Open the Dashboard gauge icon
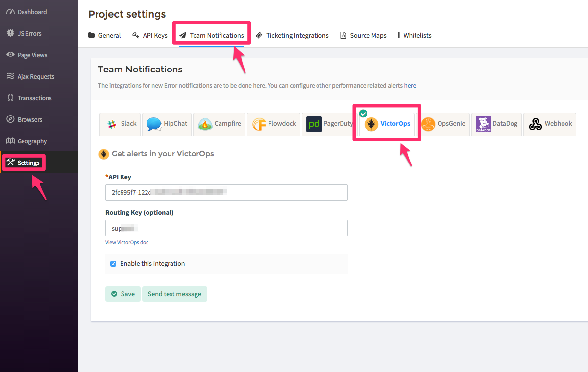This screenshot has width=588, height=372. point(10,12)
